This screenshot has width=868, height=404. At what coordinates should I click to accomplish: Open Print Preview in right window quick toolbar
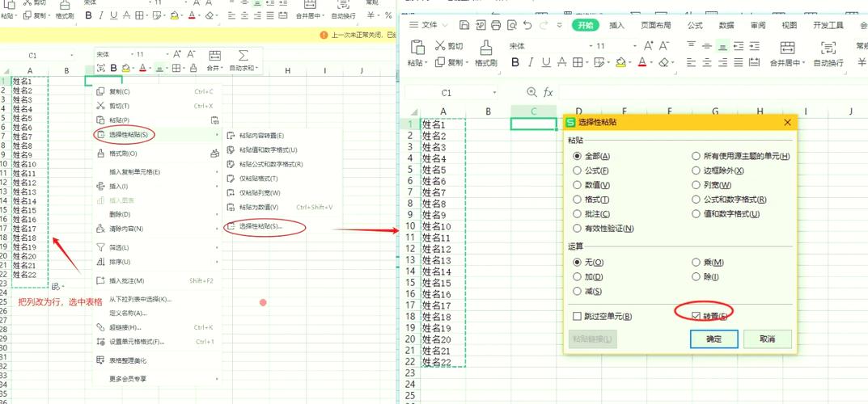click(x=512, y=25)
